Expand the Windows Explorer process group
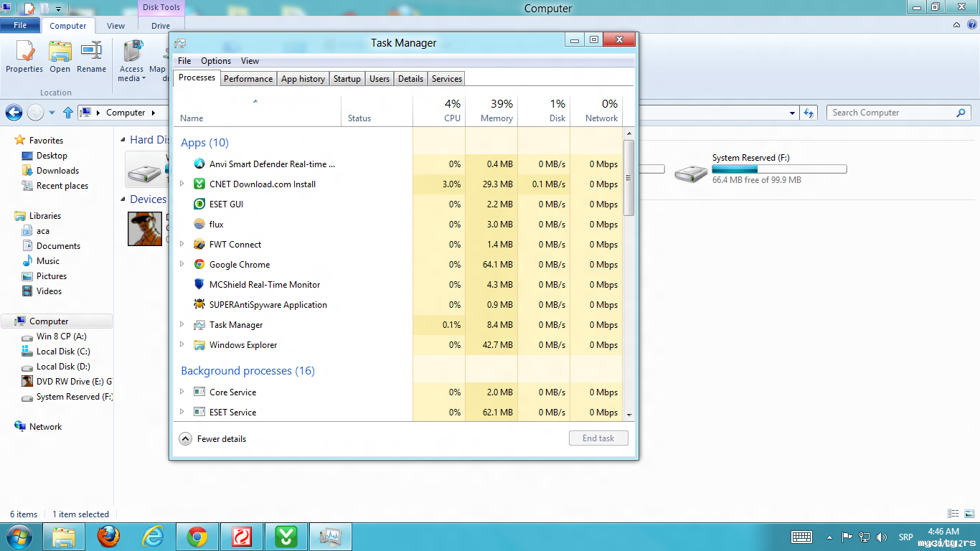This screenshot has width=980, height=551. 182,345
